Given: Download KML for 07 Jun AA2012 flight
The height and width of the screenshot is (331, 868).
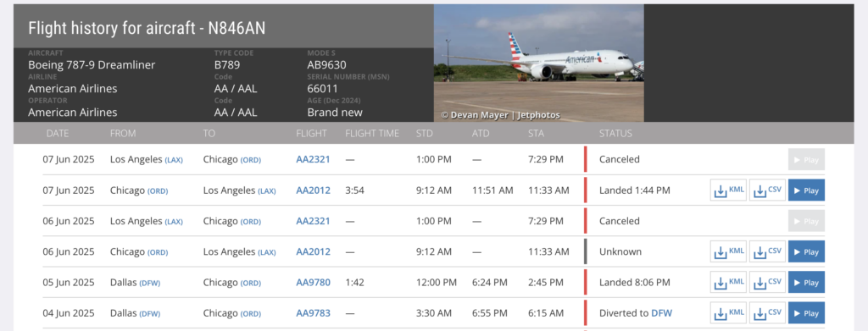Looking at the screenshot, I should pyautogui.click(x=728, y=190).
